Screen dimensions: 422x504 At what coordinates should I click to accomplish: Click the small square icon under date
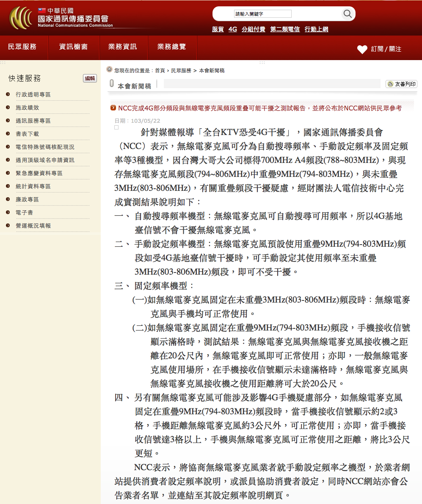pyautogui.click(x=116, y=127)
